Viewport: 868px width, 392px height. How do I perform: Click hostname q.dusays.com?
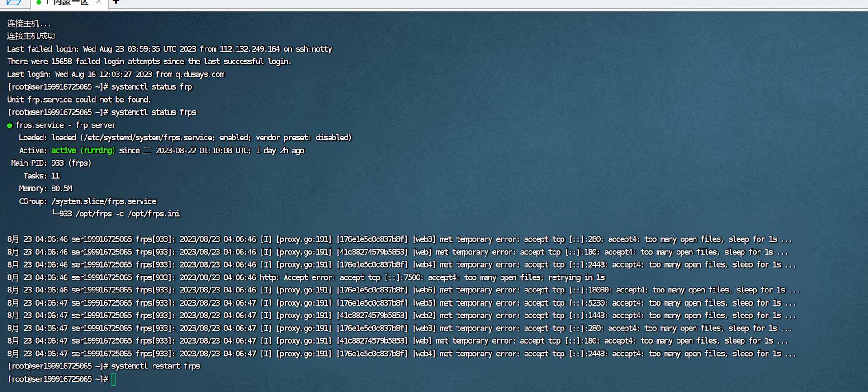pos(200,74)
